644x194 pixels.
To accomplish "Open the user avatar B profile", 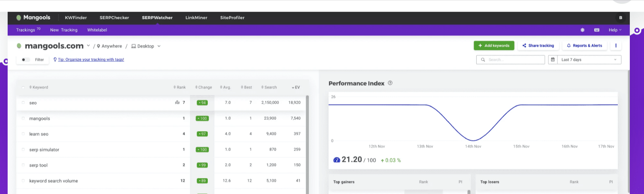I will pyautogui.click(x=621, y=17).
